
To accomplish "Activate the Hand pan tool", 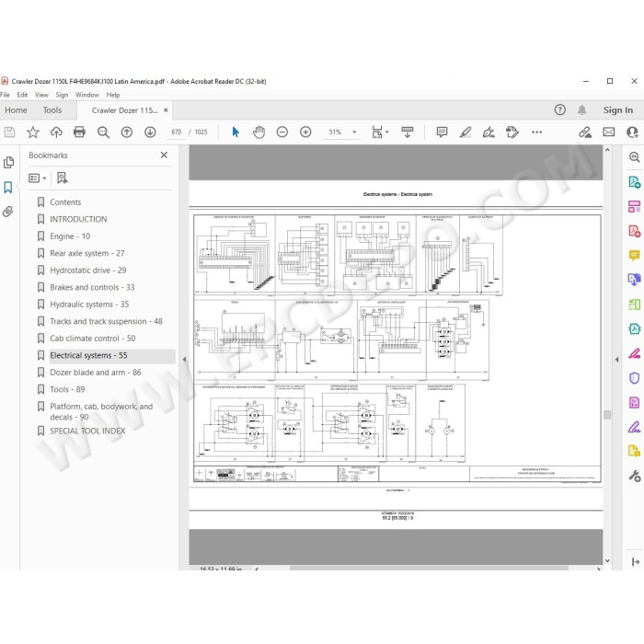I will click(259, 132).
